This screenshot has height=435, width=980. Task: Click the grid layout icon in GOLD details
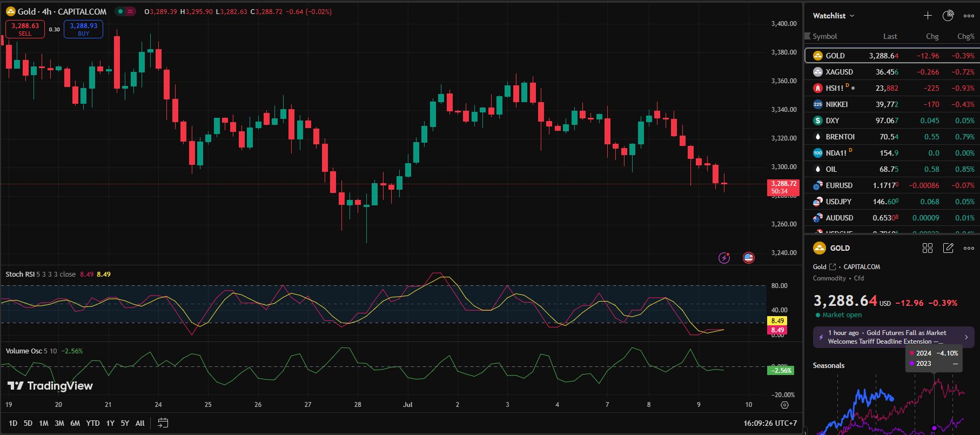(x=928, y=248)
